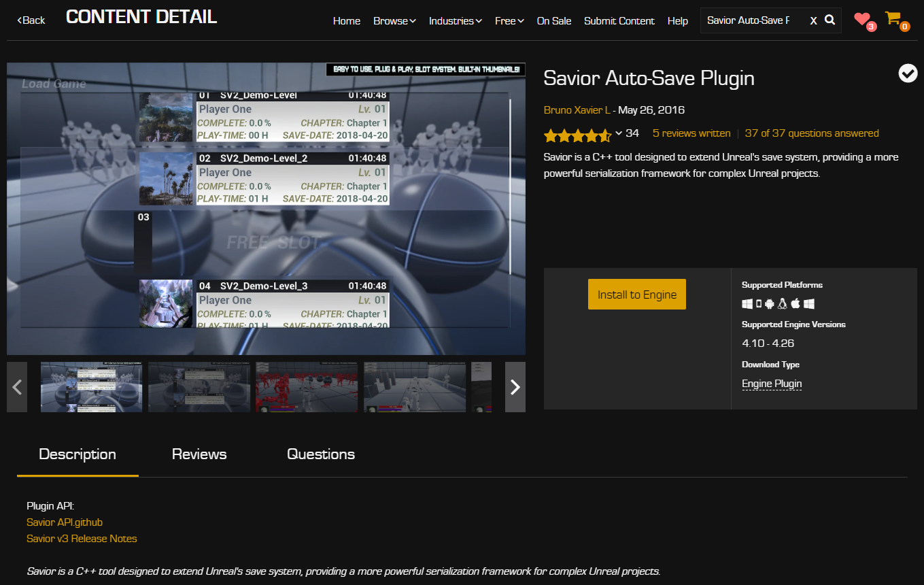
Task: Clear the search field with X
Action: click(x=813, y=21)
